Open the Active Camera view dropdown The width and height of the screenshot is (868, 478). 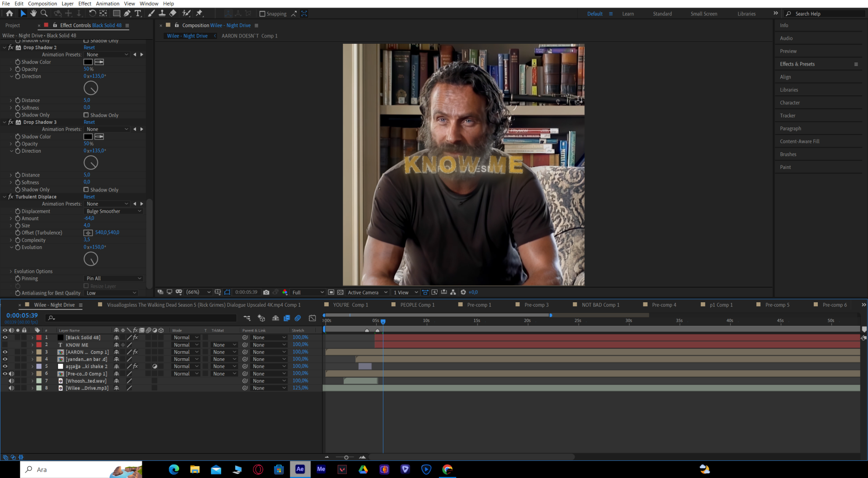[368, 292]
